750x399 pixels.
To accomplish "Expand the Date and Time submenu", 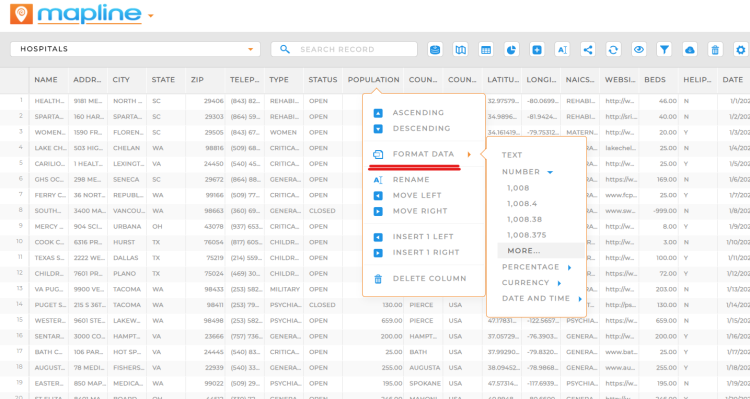I will (542, 299).
